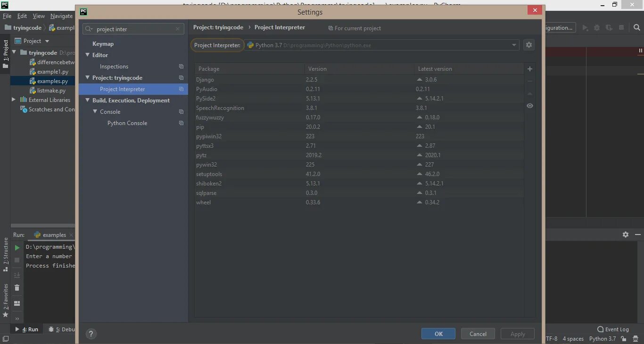Image resolution: width=644 pixels, height=344 pixels.
Task: Expand External Libraries in project tree
Action: (14, 100)
